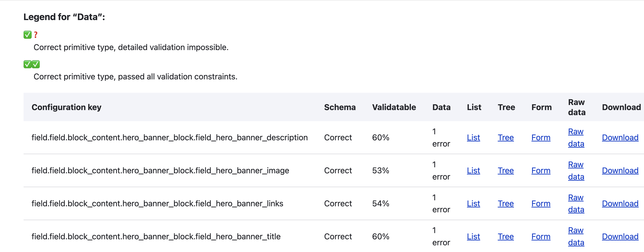Viewport: 644px width, 252px height.
Task: Open Form link for hero_banner_links row
Action: 541,203
